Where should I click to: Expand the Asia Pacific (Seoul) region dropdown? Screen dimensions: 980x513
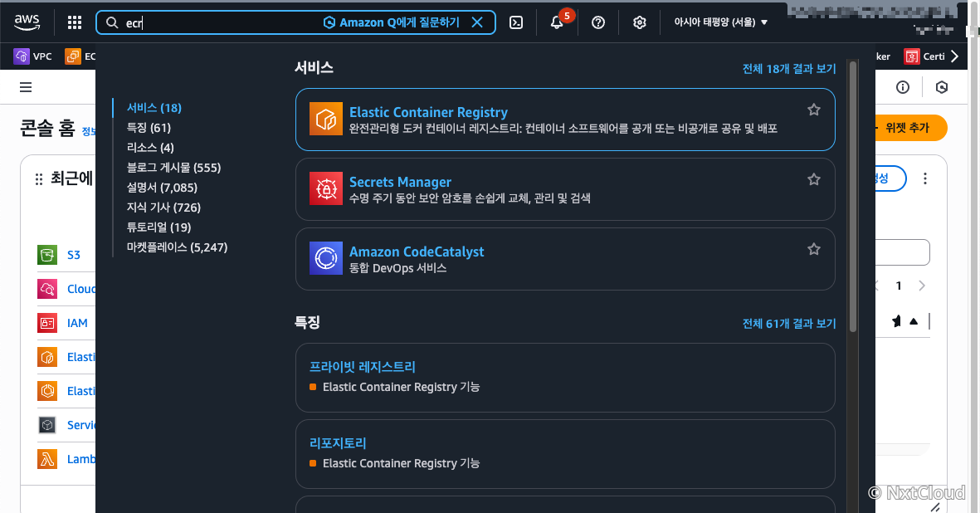click(720, 22)
